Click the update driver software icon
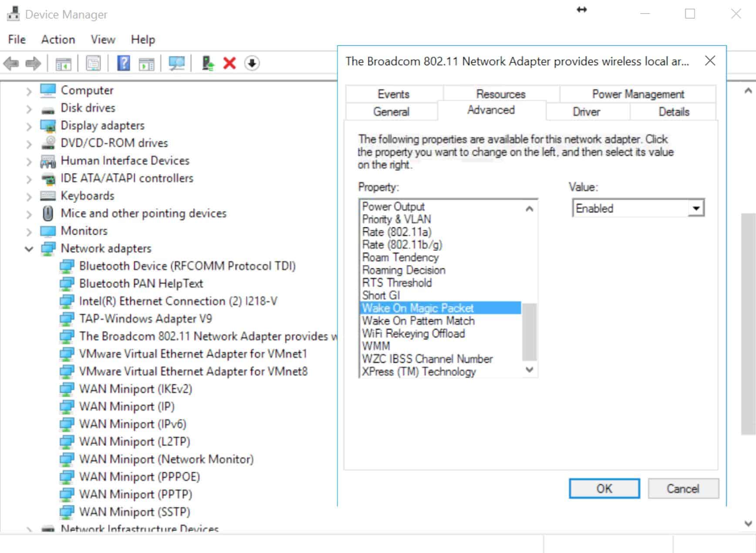Viewport: 756px width, 553px height. (x=208, y=64)
